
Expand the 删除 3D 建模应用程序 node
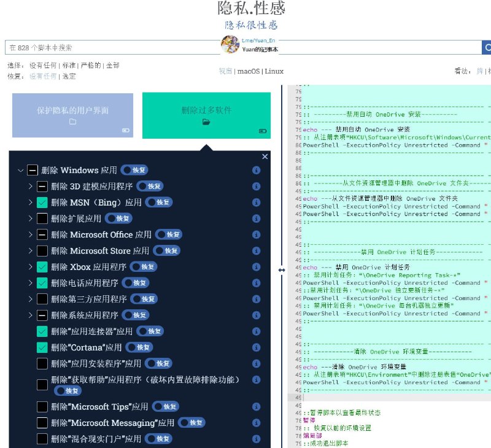click(30, 187)
